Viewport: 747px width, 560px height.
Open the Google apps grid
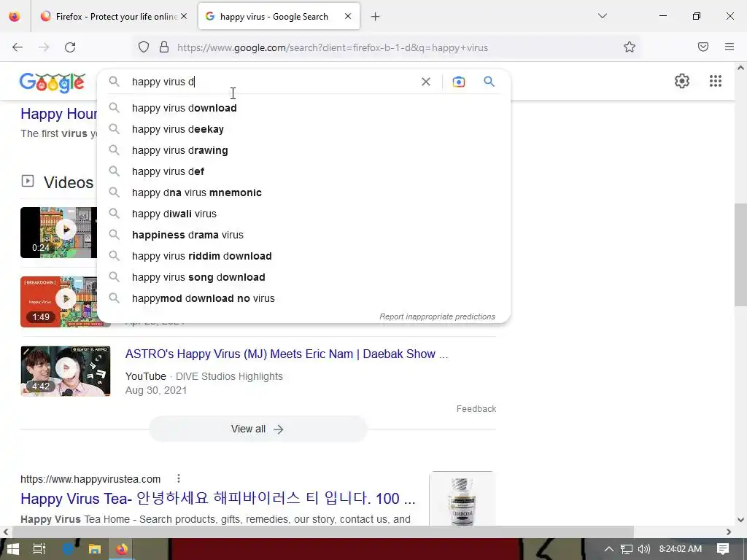click(716, 81)
